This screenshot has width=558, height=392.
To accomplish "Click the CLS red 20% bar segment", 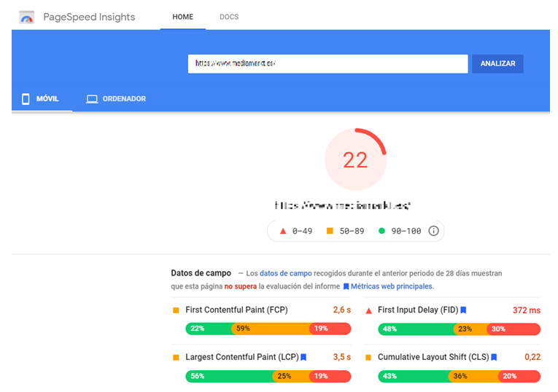I will tap(519, 376).
